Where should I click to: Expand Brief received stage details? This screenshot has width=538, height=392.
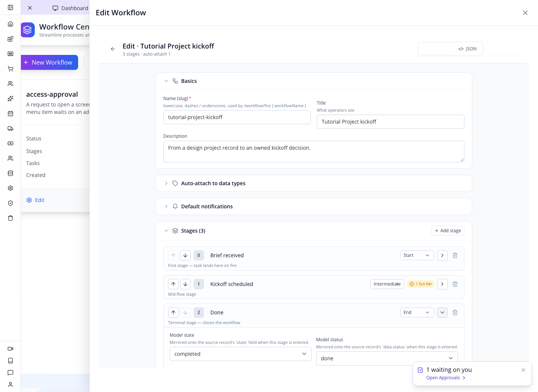click(x=442, y=255)
